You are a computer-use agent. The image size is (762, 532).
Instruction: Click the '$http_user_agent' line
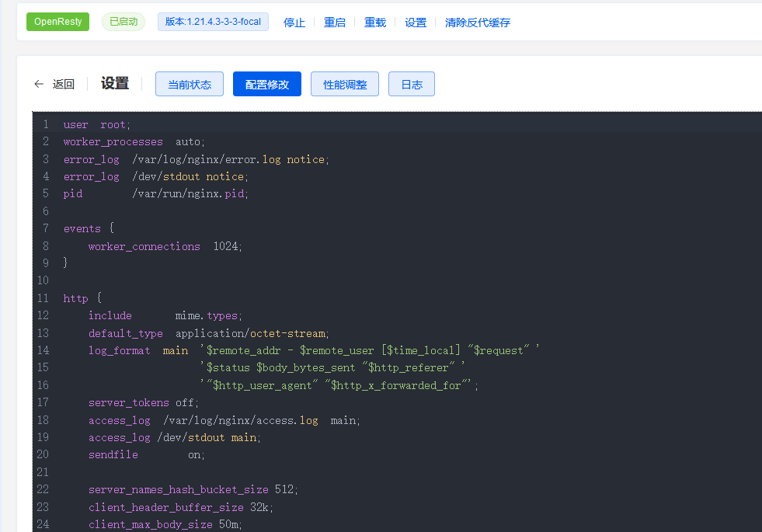pos(339,385)
